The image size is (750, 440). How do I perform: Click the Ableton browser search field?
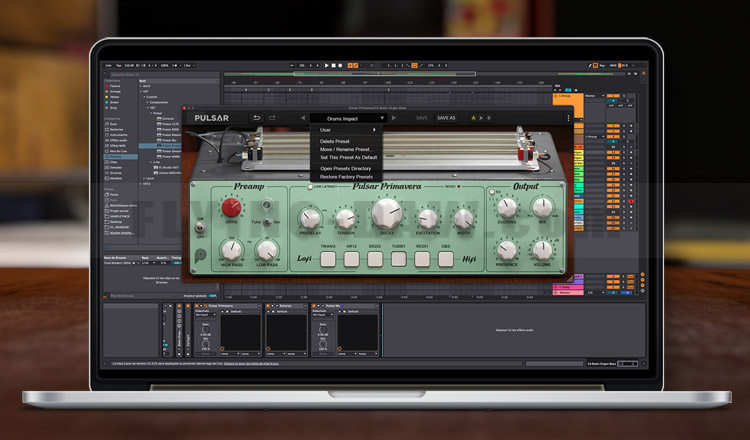coord(163,75)
